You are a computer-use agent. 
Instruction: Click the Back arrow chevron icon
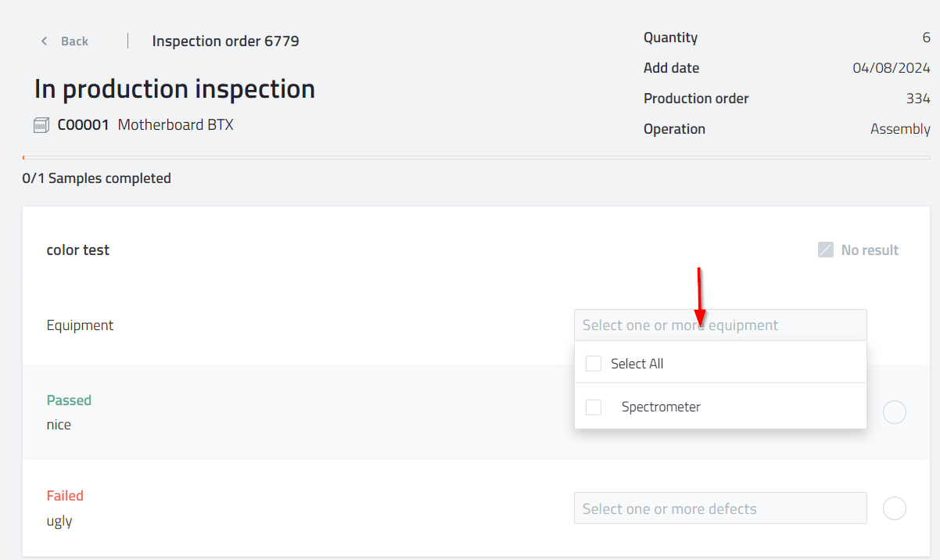45,41
